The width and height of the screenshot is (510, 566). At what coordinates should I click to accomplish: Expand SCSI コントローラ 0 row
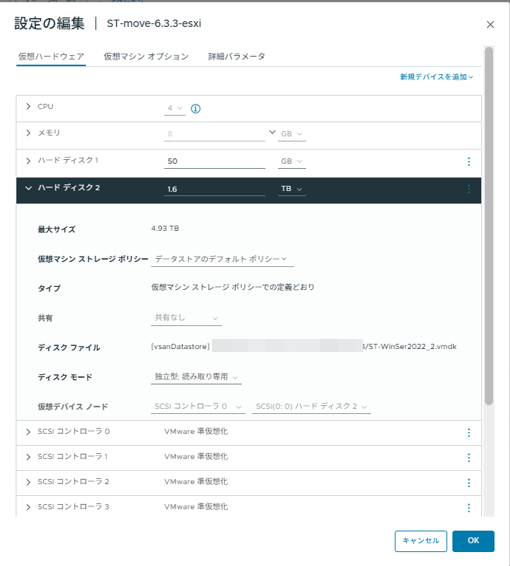(28, 432)
